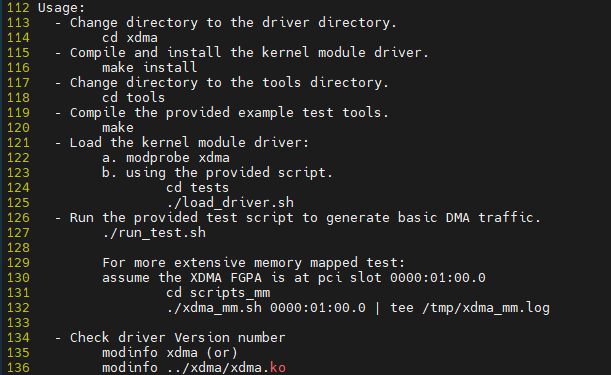This screenshot has width=611, height=375.
Task: Click 'Load the kernel module driver:' text
Action: pyautogui.click(x=189, y=143)
